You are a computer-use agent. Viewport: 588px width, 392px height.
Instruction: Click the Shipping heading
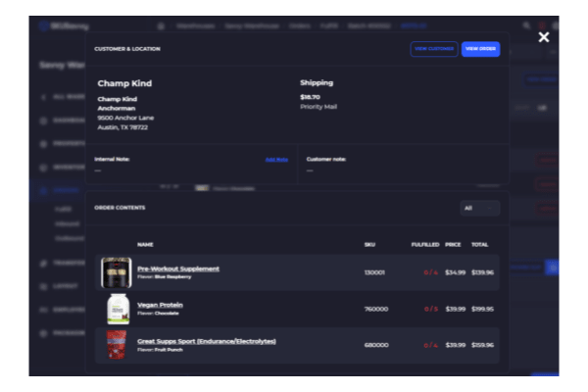(317, 83)
